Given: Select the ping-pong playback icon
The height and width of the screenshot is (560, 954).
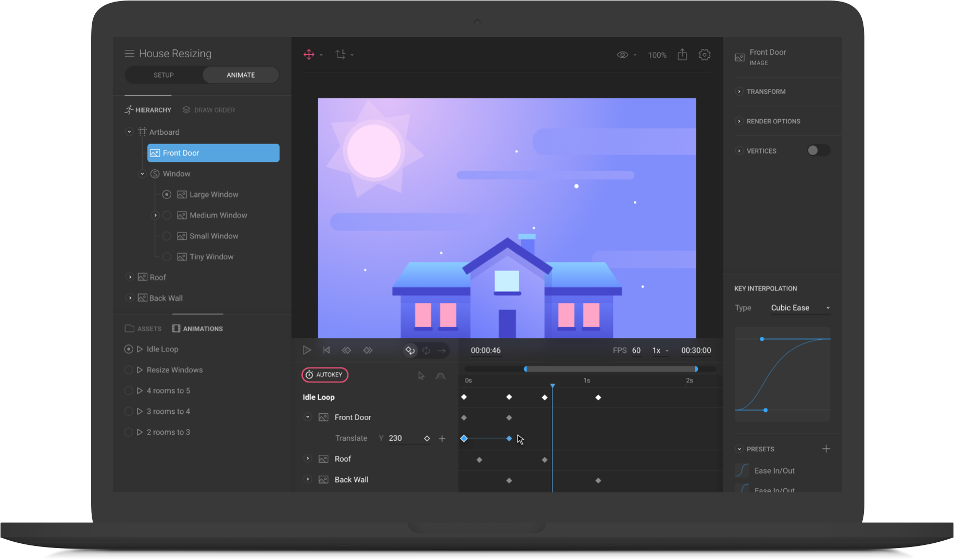Looking at the screenshot, I should click(x=426, y=350).
